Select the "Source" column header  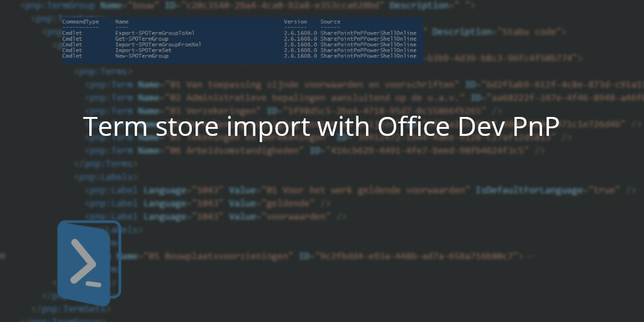tap(330, 22)
